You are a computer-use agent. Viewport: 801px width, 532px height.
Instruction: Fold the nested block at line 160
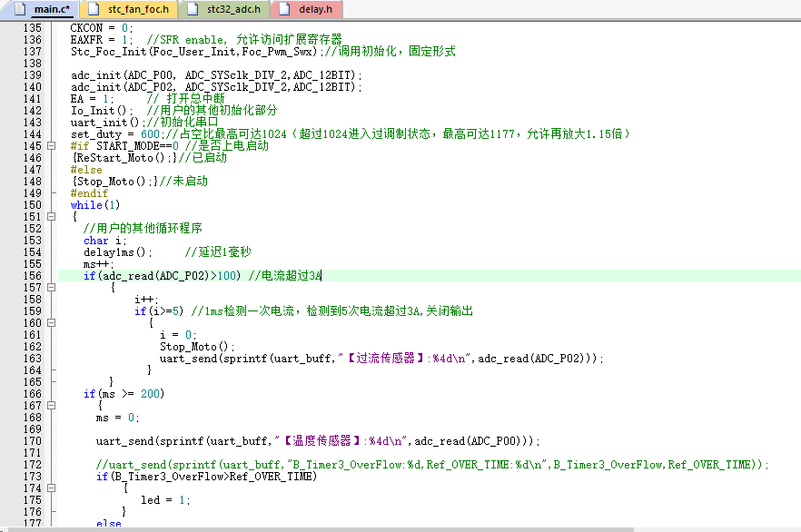click(50, 323)
